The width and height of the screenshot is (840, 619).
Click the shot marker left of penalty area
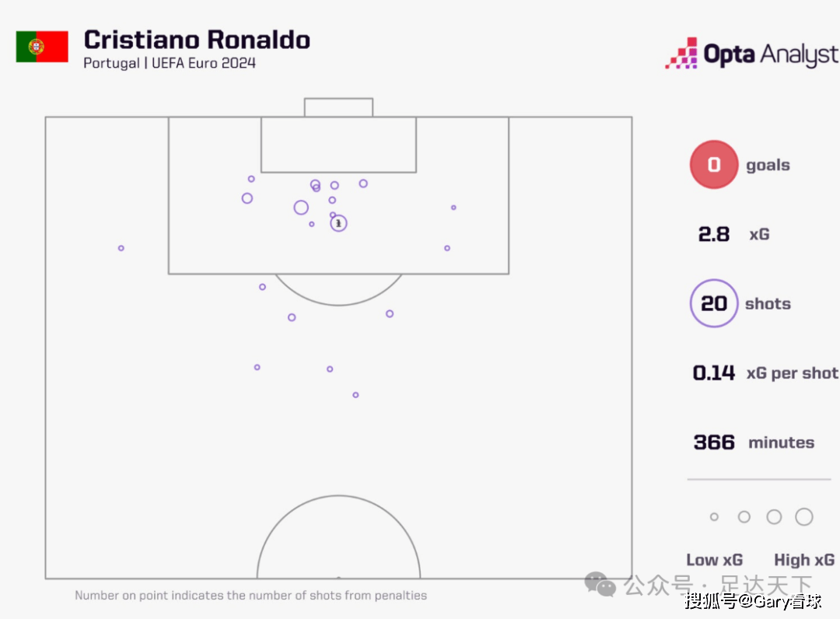(x=121, y=248)
